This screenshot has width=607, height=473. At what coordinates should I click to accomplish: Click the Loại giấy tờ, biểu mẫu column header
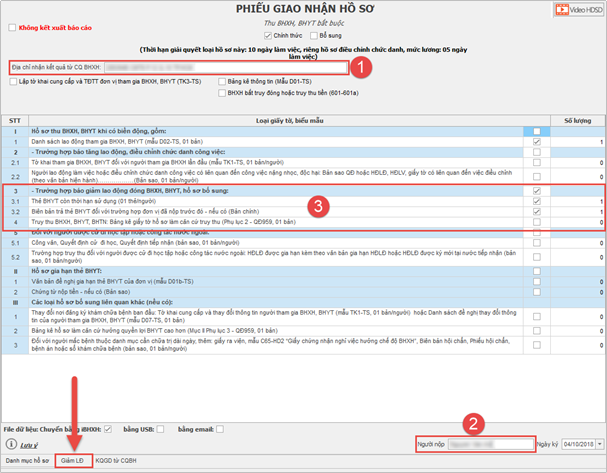coord(289,121)
